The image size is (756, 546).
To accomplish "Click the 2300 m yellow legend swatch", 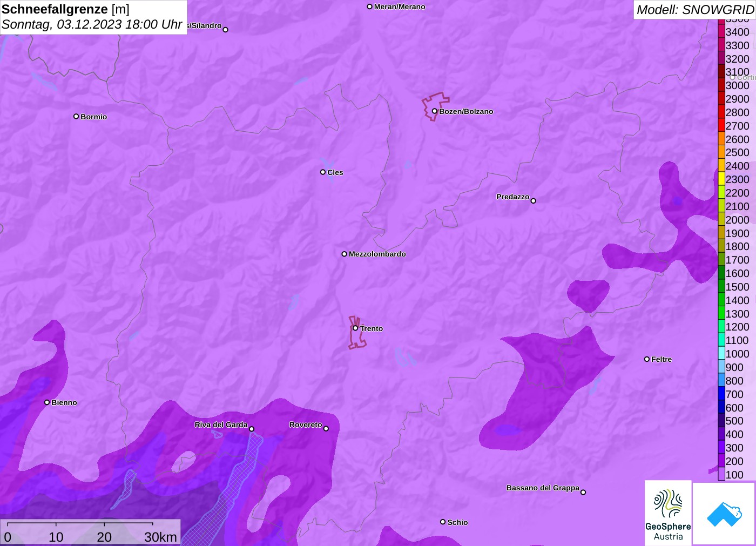I will [x=721, y=179].
